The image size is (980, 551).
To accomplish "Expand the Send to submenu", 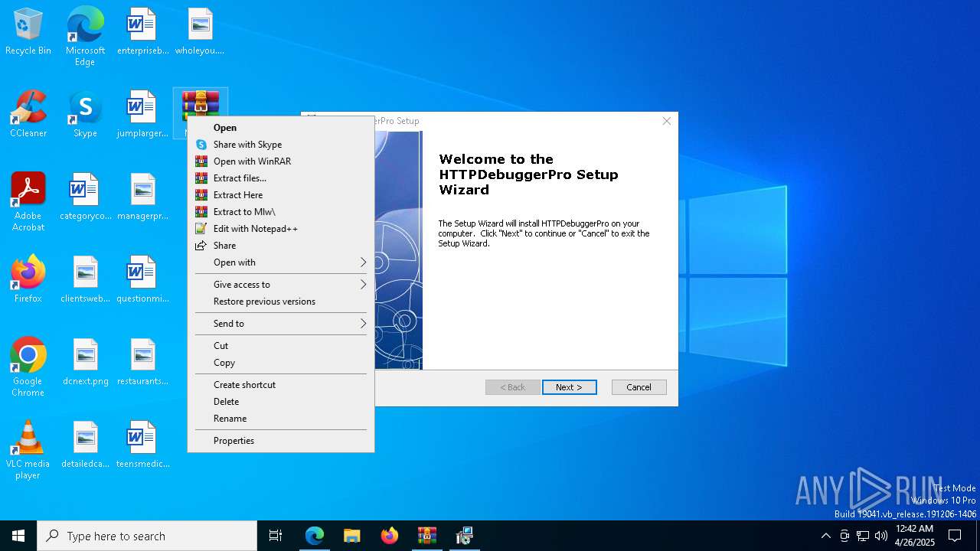I will pyautogui.click(x=281, y=324).
